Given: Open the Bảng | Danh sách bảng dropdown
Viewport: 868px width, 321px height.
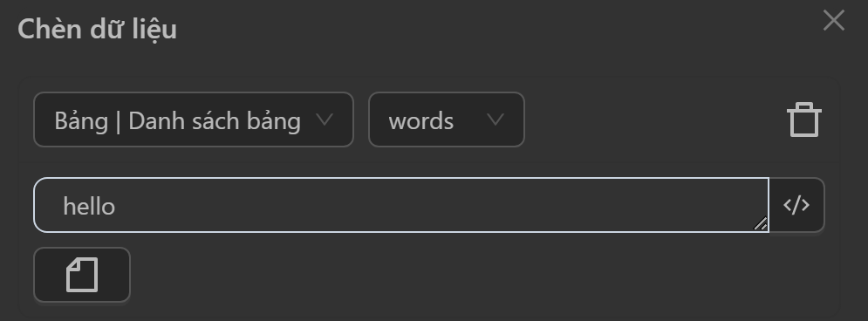Looking at the screenshot, I should pyautogui.click(x=193, y=120).
